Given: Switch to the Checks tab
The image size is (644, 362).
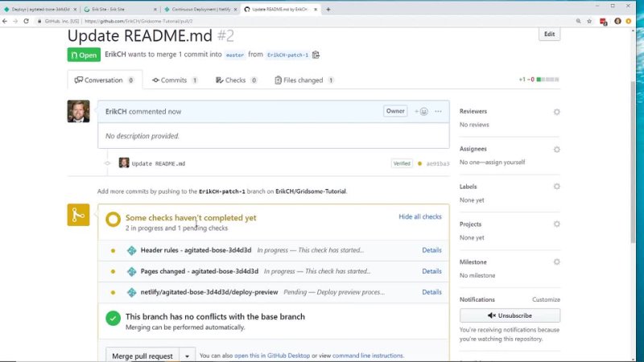Looking at the screenshot, I should coord(237,80).
